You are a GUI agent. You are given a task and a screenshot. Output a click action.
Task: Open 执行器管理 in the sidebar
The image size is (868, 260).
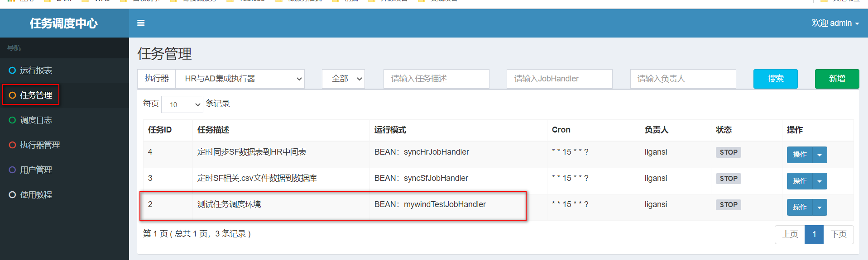click(x=64, y=145)
